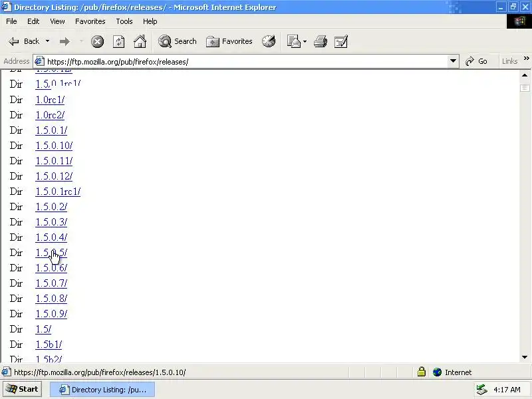The width and height of the screenshot is (532, 399).
Task: Open the Favorites menu in the menu bar
Action: pos(90,21)
